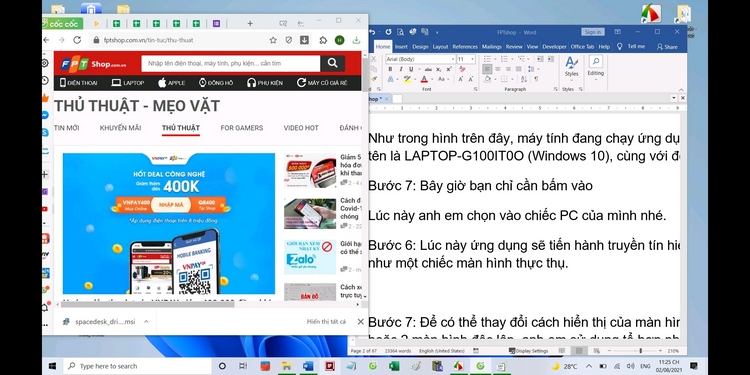Viewport: 750px width, 375px height.
Task: Click Windows Start button
Action: 52,366
